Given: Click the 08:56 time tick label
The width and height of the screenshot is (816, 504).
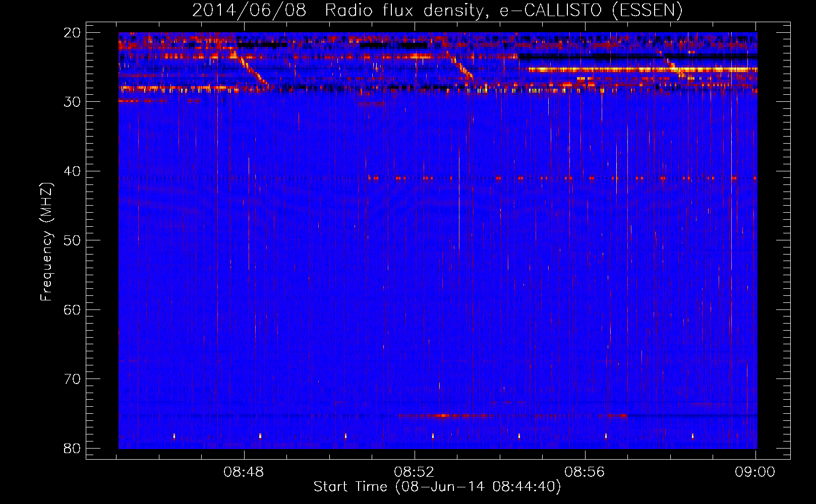Looking at the screenshot, I should click(x=585, y=472).
